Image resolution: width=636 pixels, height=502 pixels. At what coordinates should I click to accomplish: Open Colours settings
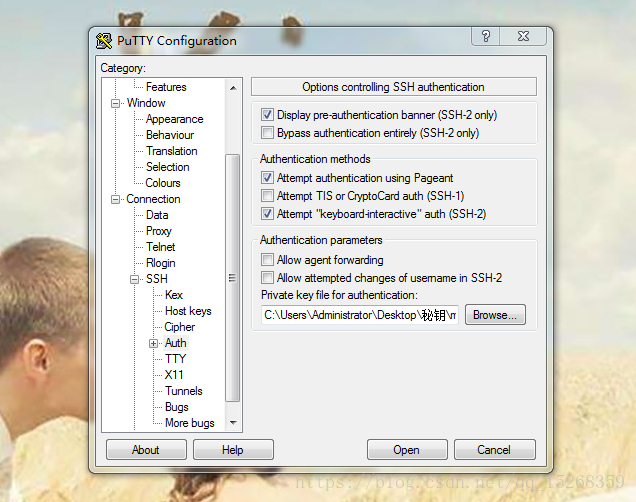[x=163, y=183]
